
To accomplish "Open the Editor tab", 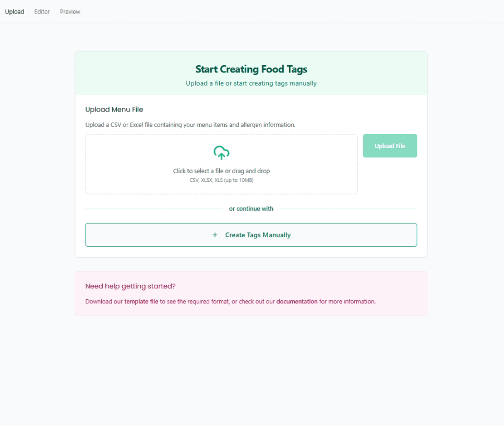I will [42, 11].
